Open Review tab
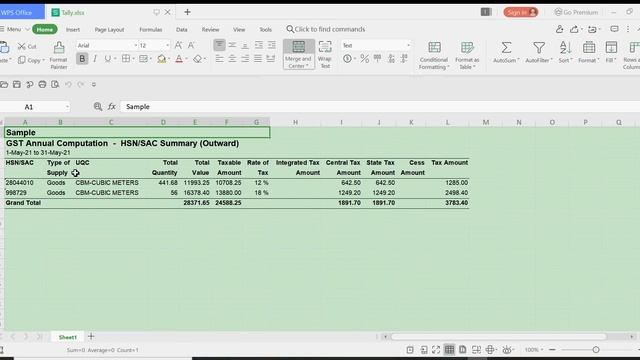This screenshot has height=360, width=640. point(210,29)
